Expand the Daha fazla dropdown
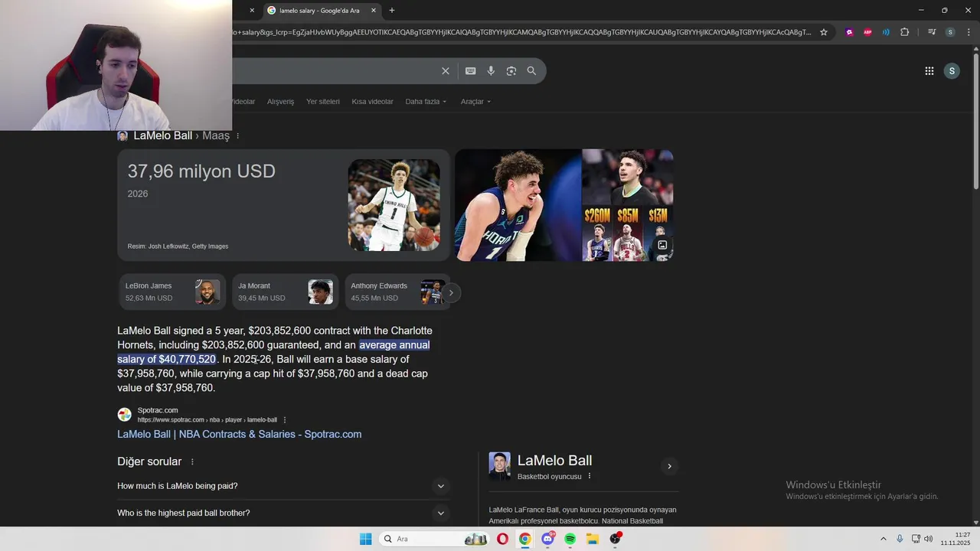This screenshot has height=551, width=980. coord(426,102)
